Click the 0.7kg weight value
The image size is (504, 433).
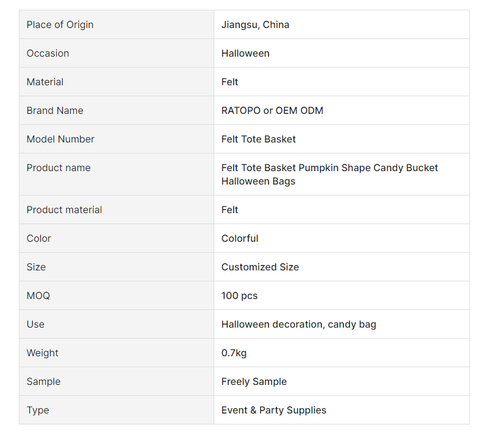(234, 353)
